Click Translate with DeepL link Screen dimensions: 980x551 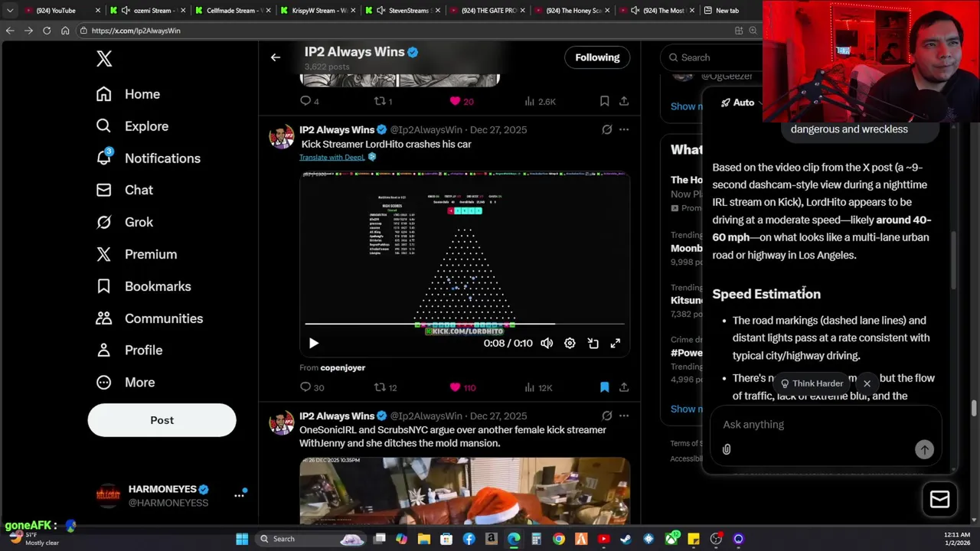332,157
